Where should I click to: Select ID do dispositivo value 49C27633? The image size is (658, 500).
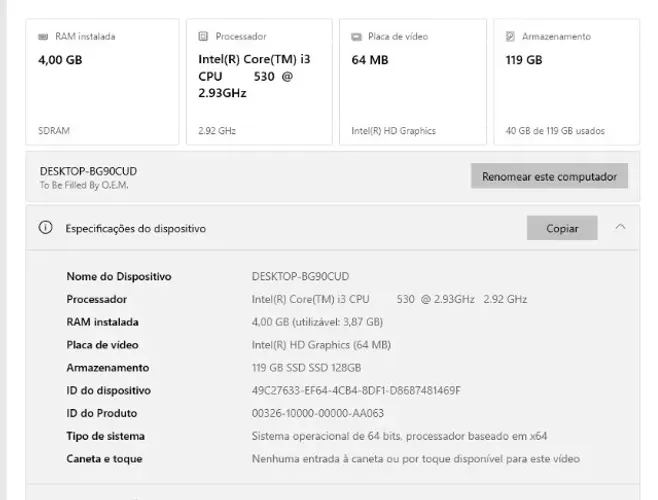(x=356, y=390)
